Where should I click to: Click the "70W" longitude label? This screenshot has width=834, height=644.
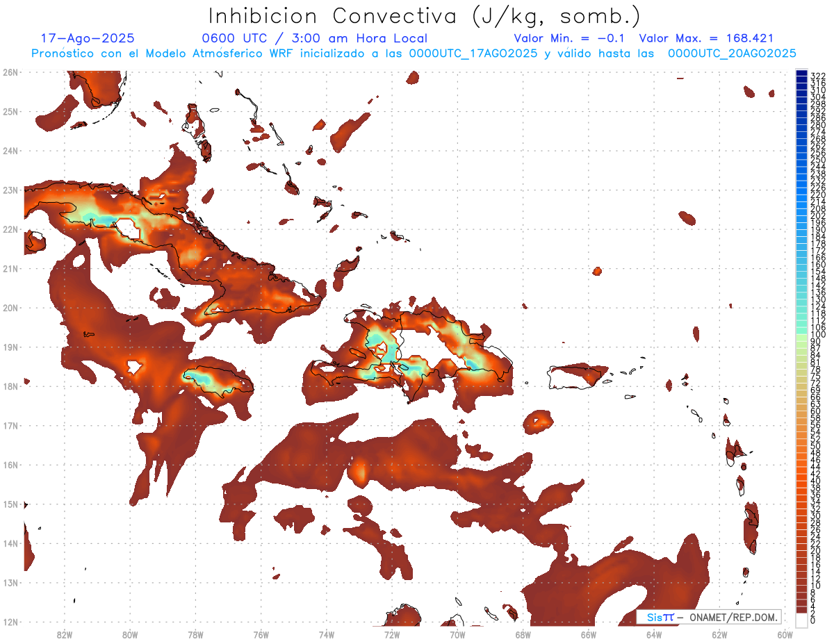click(457, 634)
